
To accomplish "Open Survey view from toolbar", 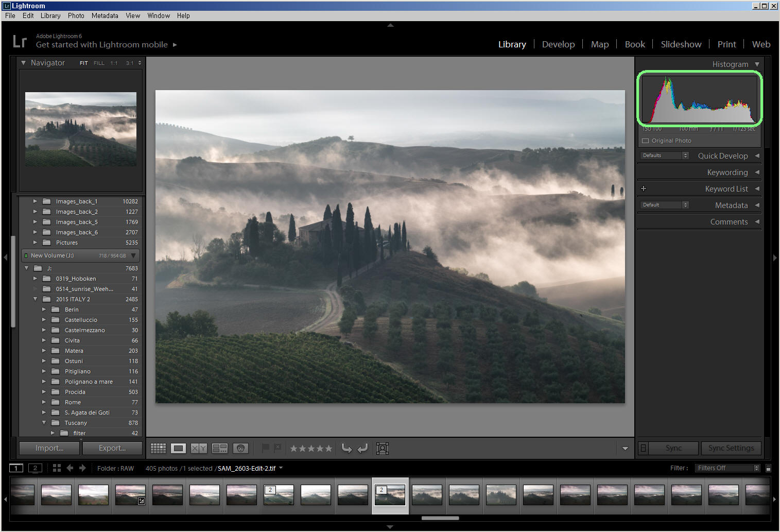I will click(220, 449).
